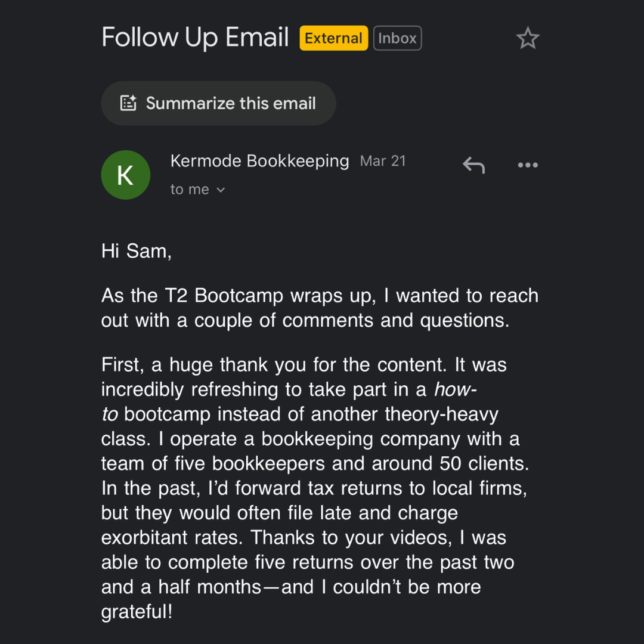644x644 pixels.
Task: Open Kermode Bookkeeping sender details
Action: (x=259, y=161)
